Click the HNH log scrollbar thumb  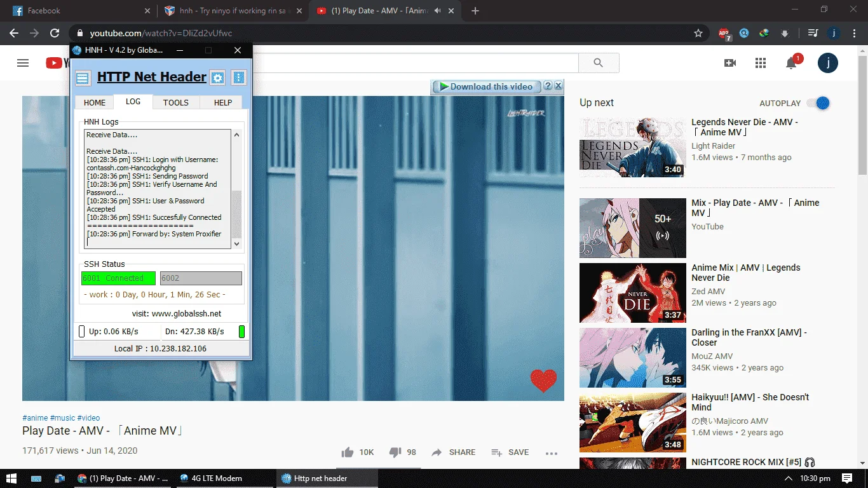click(x=237, y=214)
